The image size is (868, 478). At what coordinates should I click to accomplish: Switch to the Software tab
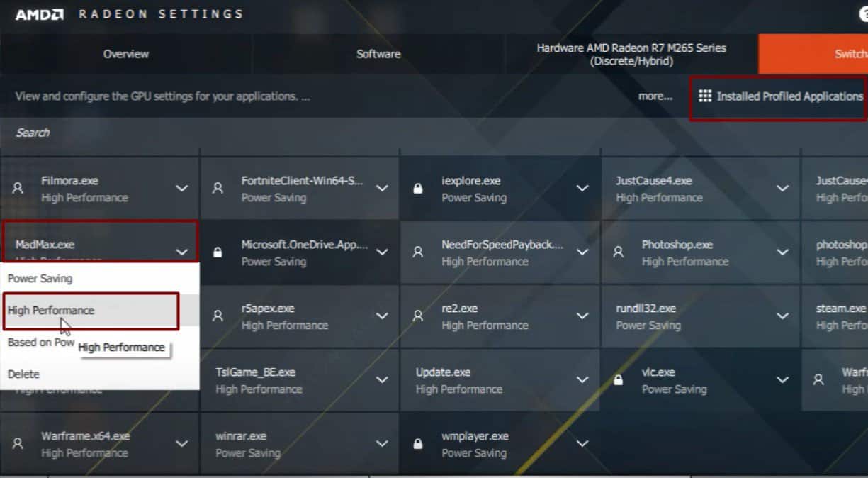(x=378, y=54)
